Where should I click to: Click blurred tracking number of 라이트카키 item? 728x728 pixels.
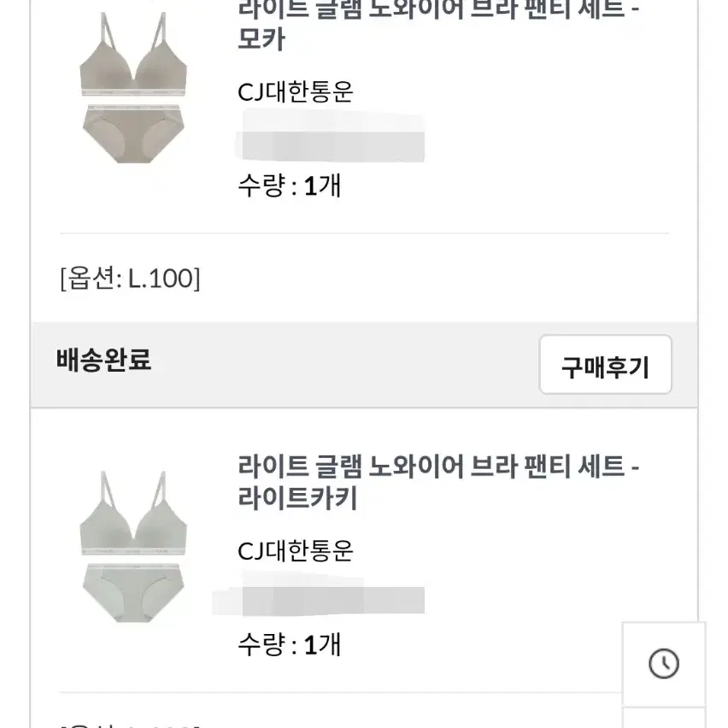click(320, 595)
